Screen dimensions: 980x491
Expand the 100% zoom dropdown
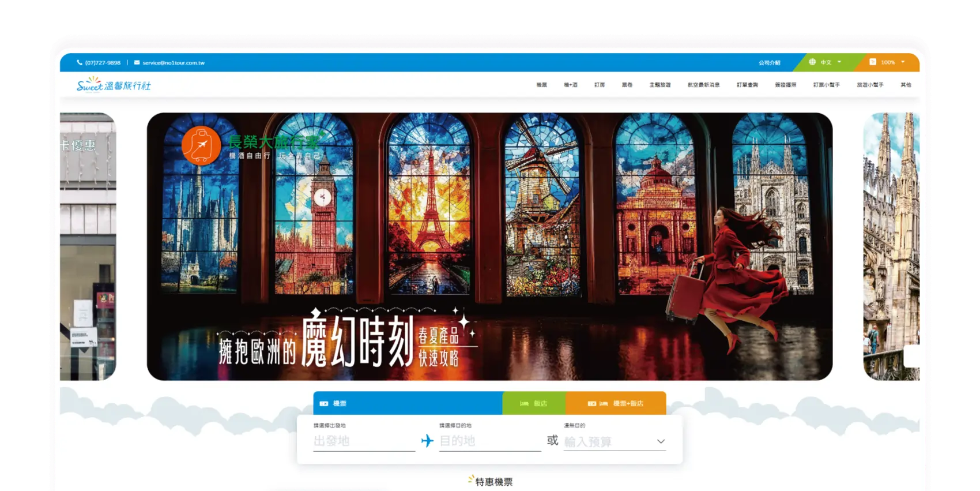892,62
